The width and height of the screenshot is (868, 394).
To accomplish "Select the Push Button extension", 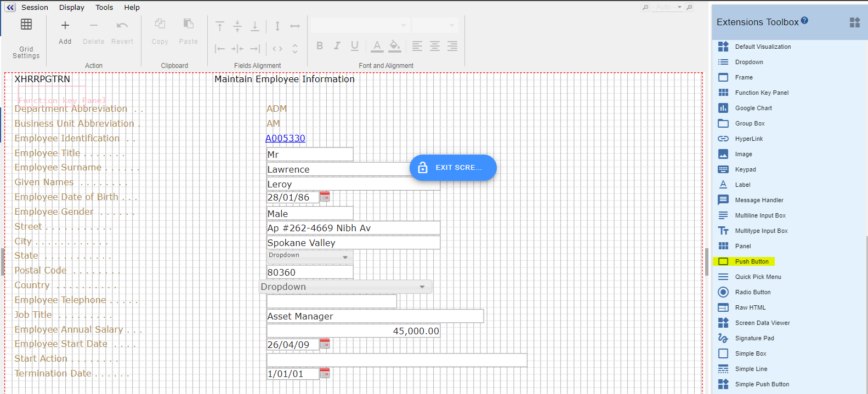I will pos(751,261).
